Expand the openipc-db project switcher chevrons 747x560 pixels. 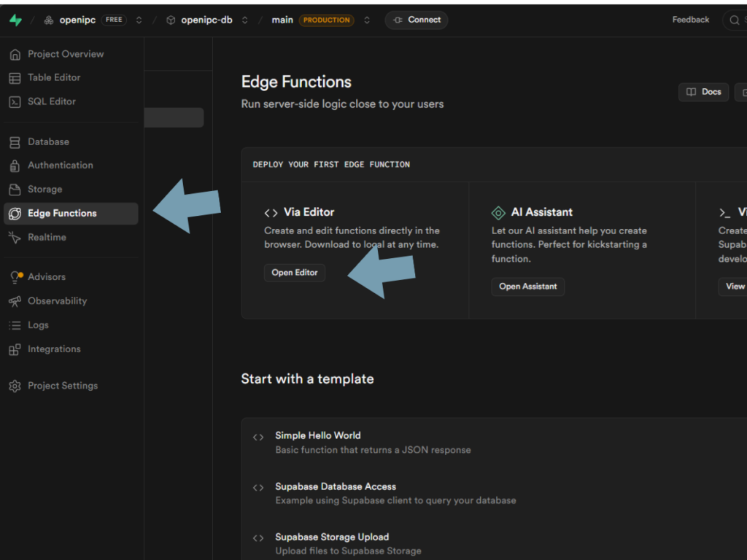coord(244,20)
